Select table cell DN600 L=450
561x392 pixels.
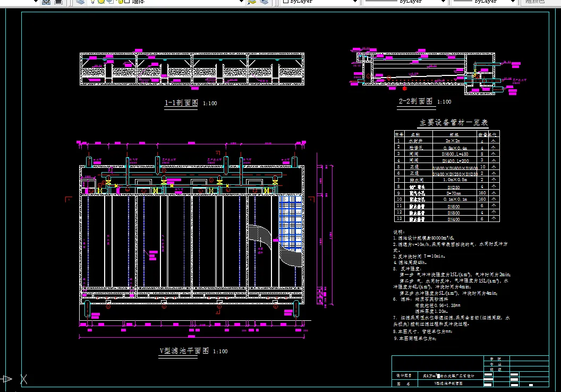click(x=455, y=154)
